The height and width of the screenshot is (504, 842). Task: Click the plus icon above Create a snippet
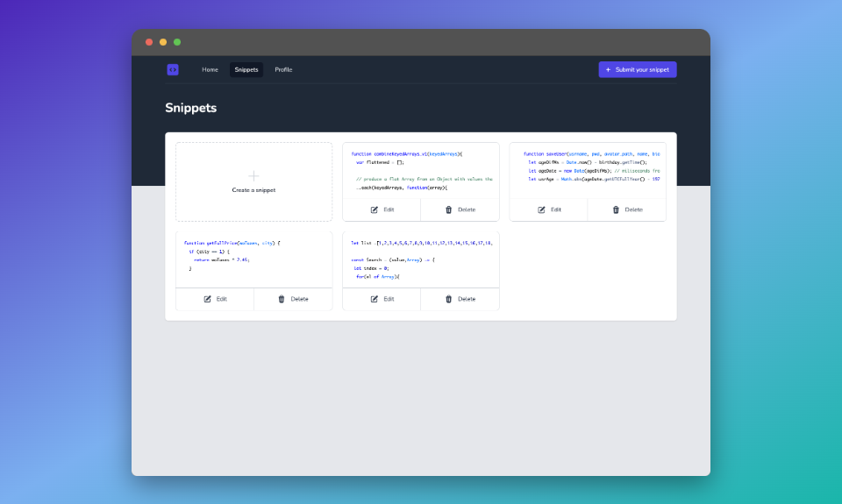point(253,175)
